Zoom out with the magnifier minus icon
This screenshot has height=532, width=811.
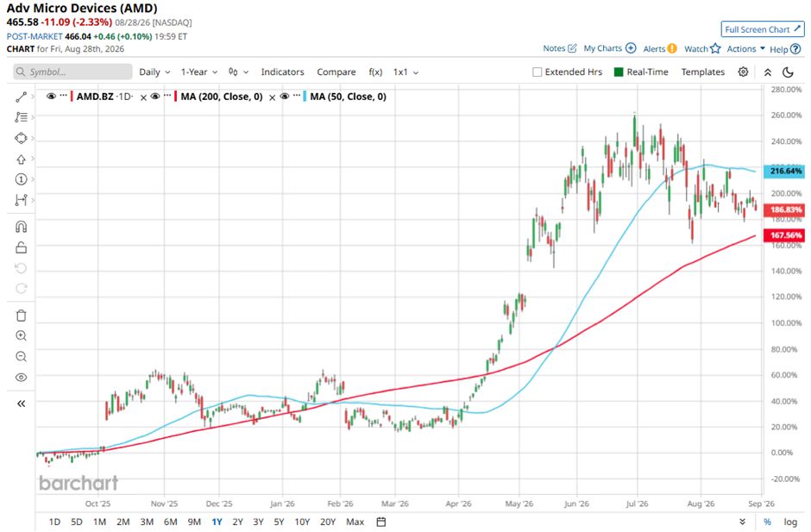click(22, 357)
